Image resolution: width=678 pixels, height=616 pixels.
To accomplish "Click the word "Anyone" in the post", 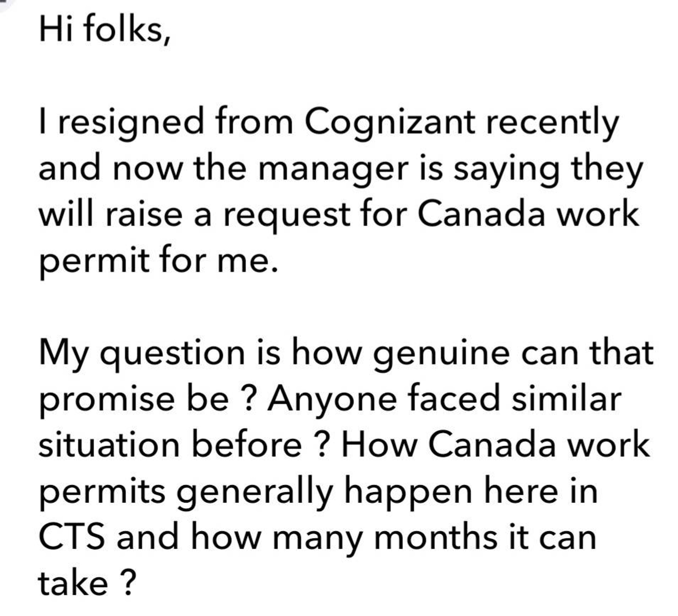I will (332, 401).
